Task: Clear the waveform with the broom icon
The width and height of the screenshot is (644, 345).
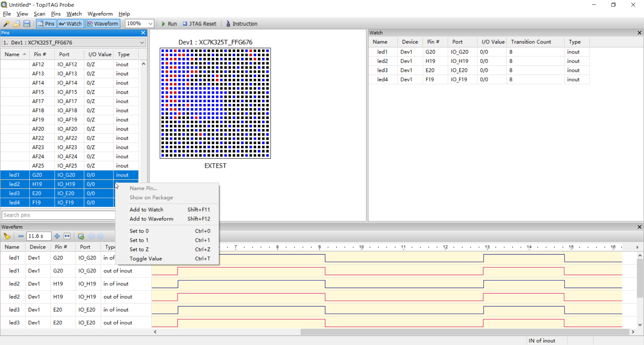Action: click(x=7, y=236)
